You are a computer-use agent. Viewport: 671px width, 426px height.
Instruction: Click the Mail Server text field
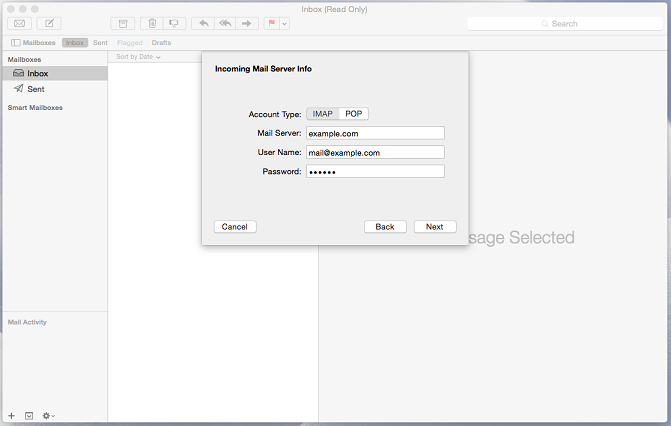pos(374,133)
